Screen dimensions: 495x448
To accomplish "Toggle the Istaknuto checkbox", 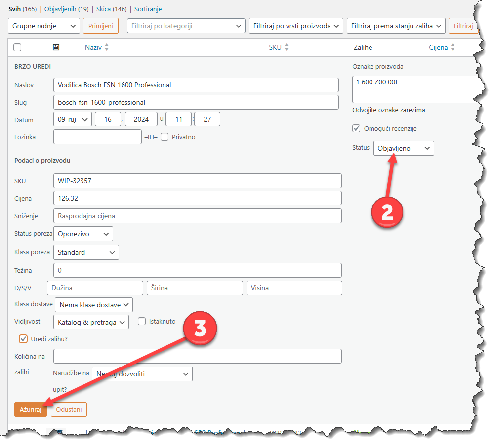I will coord(142,321).
